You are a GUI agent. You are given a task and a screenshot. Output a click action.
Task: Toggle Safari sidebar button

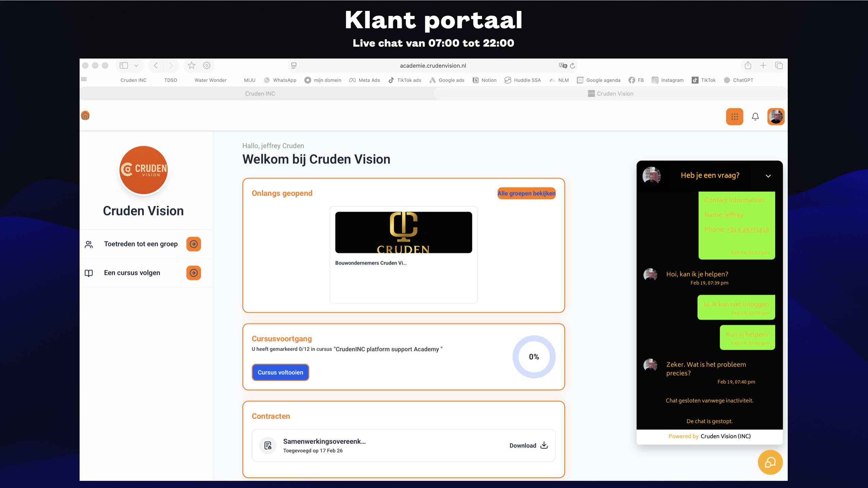point(124,65)
